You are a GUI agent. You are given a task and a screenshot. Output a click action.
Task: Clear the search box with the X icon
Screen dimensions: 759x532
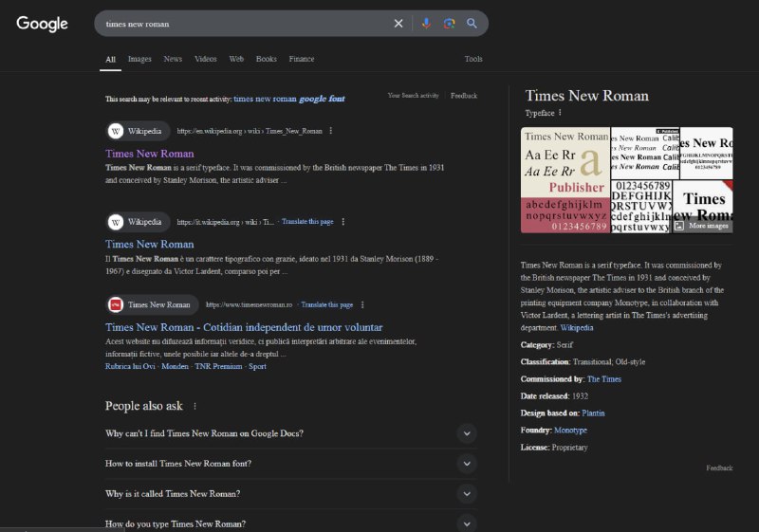point(398,23)
